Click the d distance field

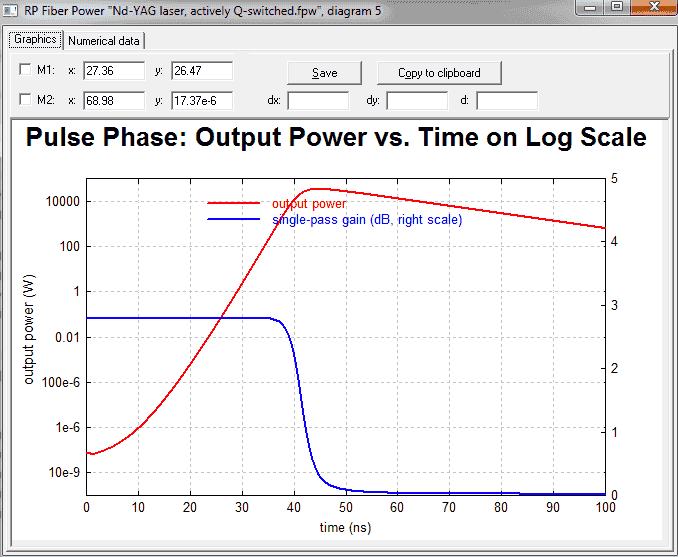pos(507,101)
